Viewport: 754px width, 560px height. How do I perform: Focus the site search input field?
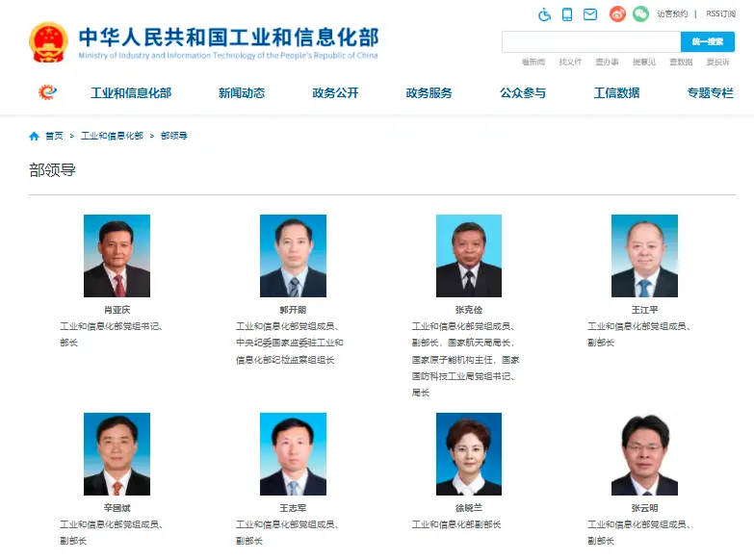coord(591,41)
